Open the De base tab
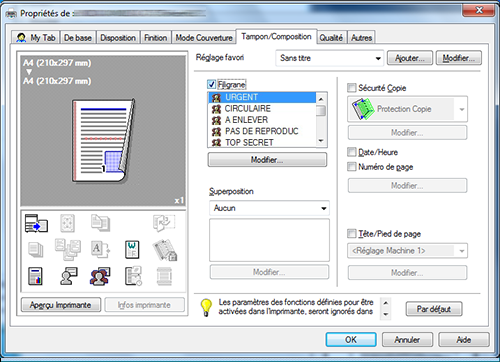This screenshot has height=362, width=500. pyautogui.click(x=78, y=38)
